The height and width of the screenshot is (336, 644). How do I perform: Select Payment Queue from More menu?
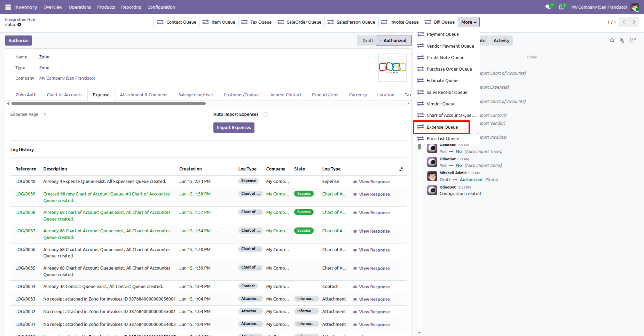(x=447, y=34)
